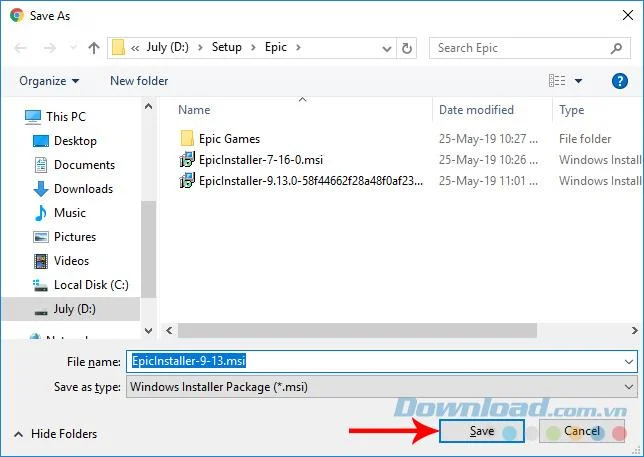Click the Forward navigation arrow
The image size is (644, 457).
tap(50, 48)
